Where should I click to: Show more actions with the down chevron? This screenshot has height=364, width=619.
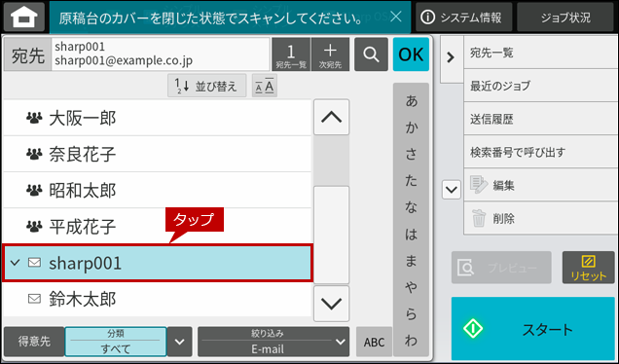click(452, 190)
